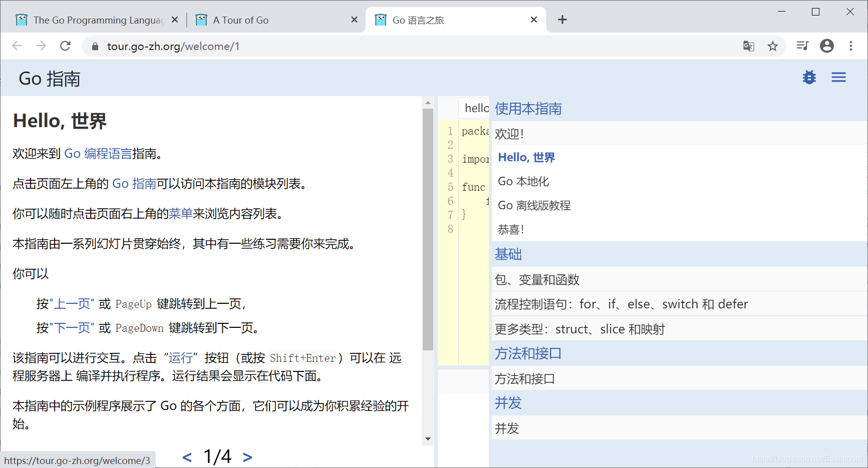Open the 'Go 编程语言' link
Screen dimensions: 868x468
(98, 154)
